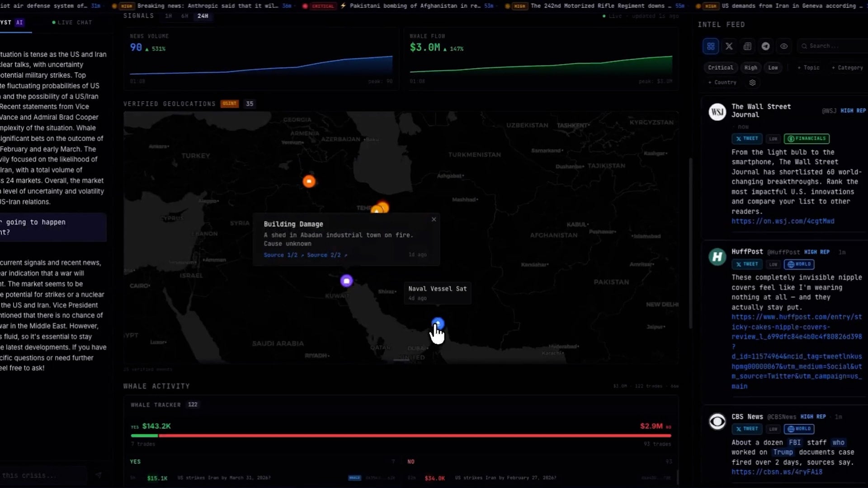The width and height of the screenshot is (868, 488).
Task: Switch signals range to 1H
Action: click(x=169, y=16)
